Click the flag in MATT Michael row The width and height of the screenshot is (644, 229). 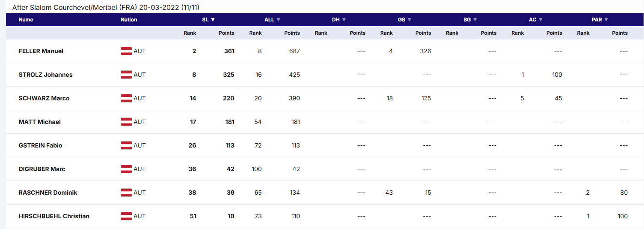(x=126, y=122)
